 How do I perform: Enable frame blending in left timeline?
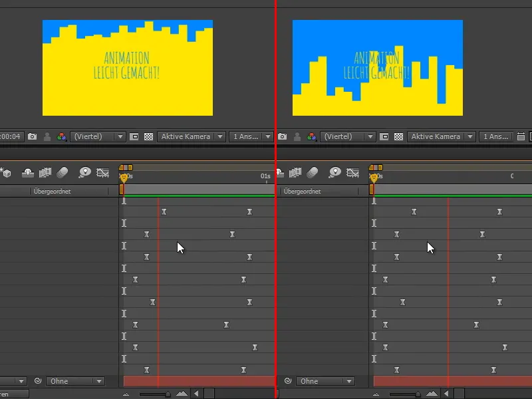[x=45, y=173]
